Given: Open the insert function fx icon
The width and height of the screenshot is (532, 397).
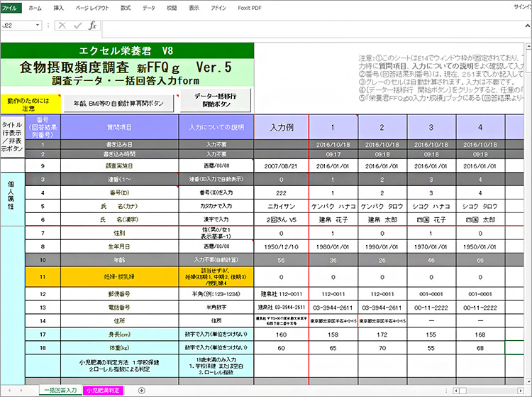Looking at the screenshot, I should click(93, 26).
